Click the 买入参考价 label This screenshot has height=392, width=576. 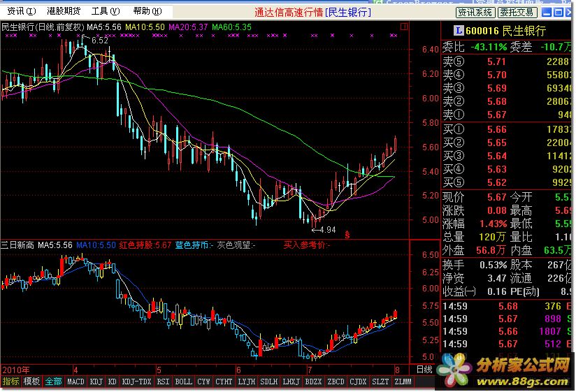(x=307, y=245)
